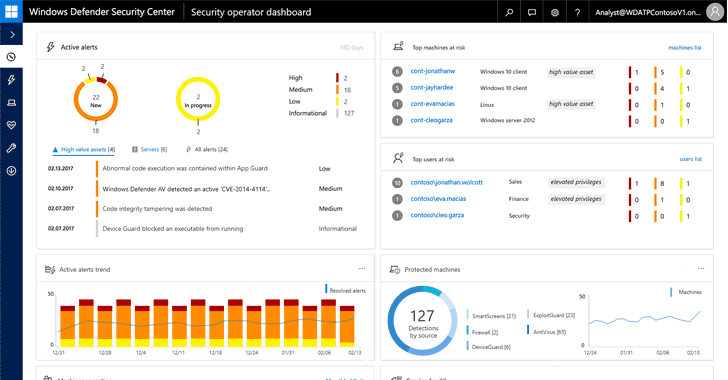Select the heart health sidebar icon
Screen dimensions: 728x380
pyautogui.click(x=12, y=125)
